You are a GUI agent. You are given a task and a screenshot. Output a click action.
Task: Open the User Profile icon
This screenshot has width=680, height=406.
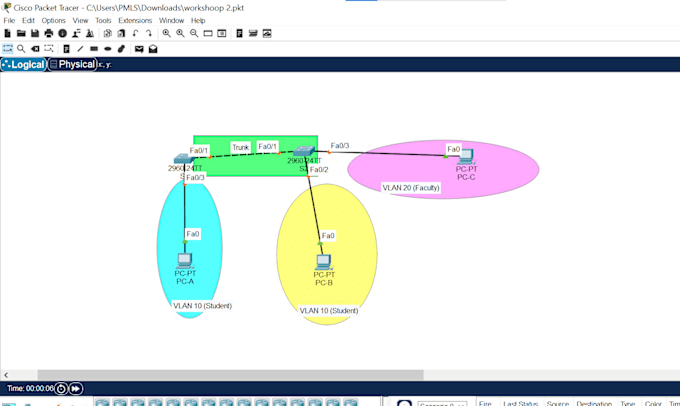76,33
